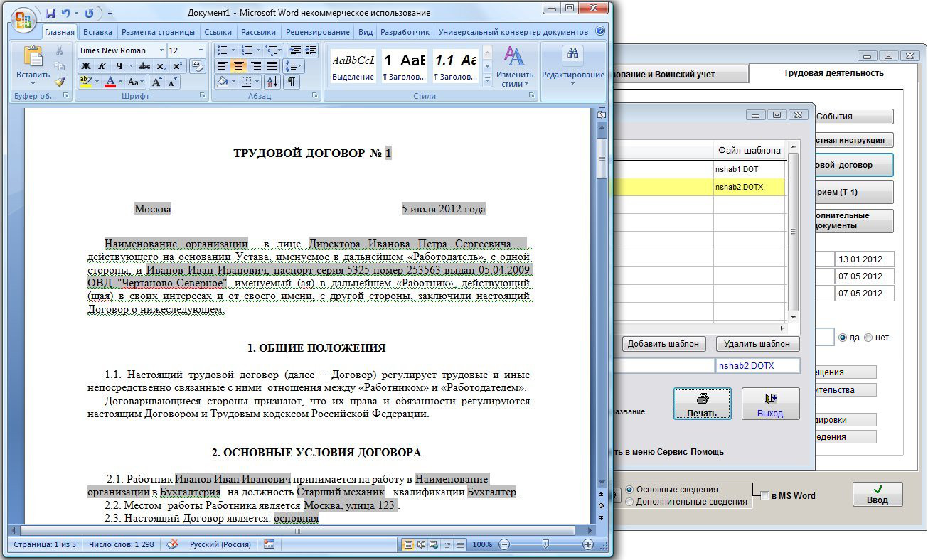Switch to 'Трудовая деятельность' tab
This screenshot has width=928, height=560.
point(833,73)
